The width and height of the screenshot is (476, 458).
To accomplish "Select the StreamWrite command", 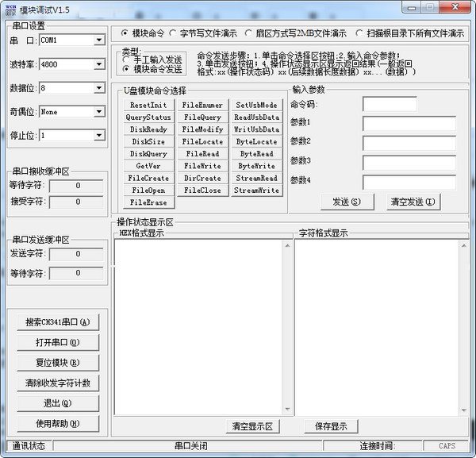I will click(x=257, y=191).
